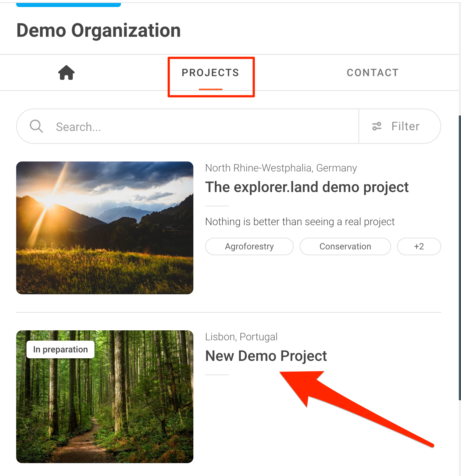Open the Filter options label
The width and height of the screenshot is (461, 476).
click(405, 127)
